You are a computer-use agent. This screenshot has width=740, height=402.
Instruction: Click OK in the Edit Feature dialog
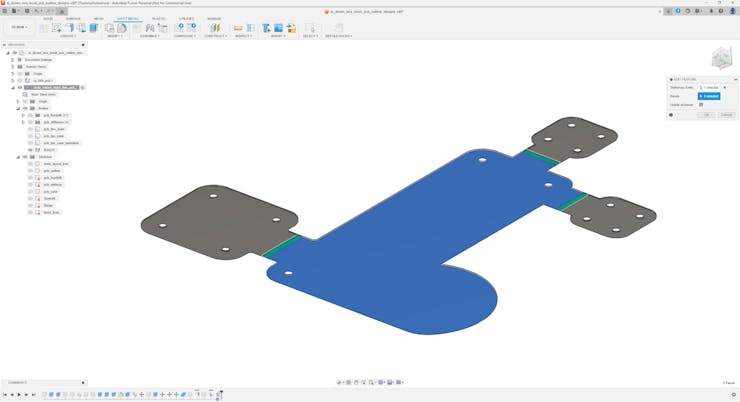pyautogui.click(x=706, y=115)
